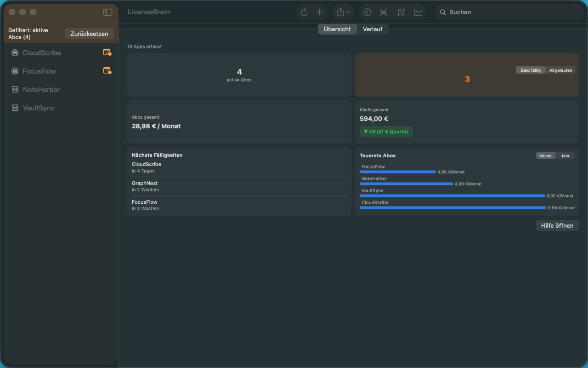Open the line chart toolbar icon

click(418, 12)
